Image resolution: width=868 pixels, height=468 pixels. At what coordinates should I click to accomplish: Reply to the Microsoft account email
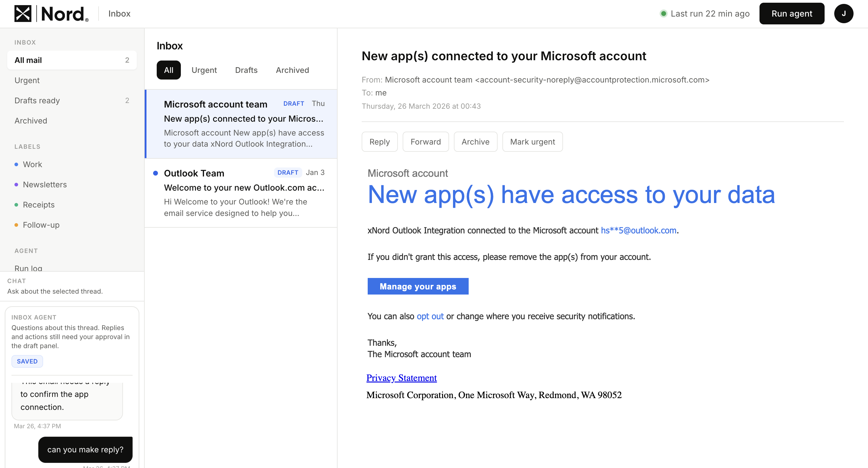379,142
